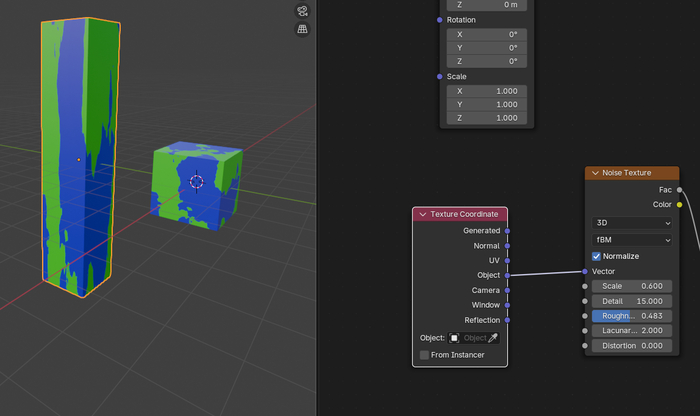Click the Fac output socket

(679, 189)
